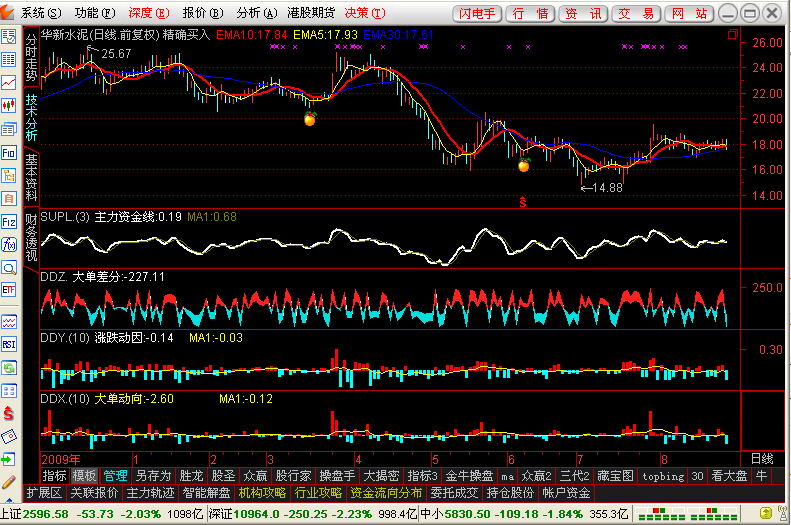Image resolution: width=791 pixels, height=525 pixels.
Task: Click the 行情 button
Action: (530, 14)
